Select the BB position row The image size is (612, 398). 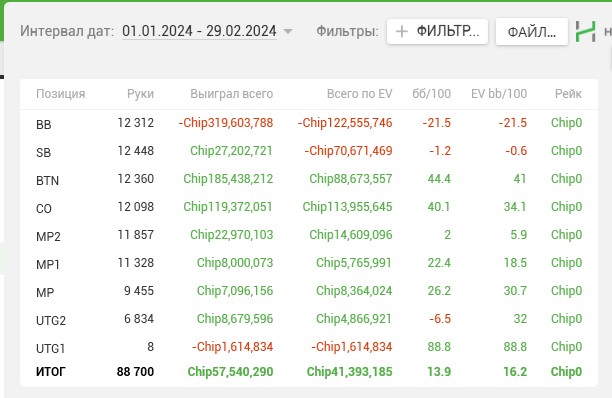[x=309, y=123]
